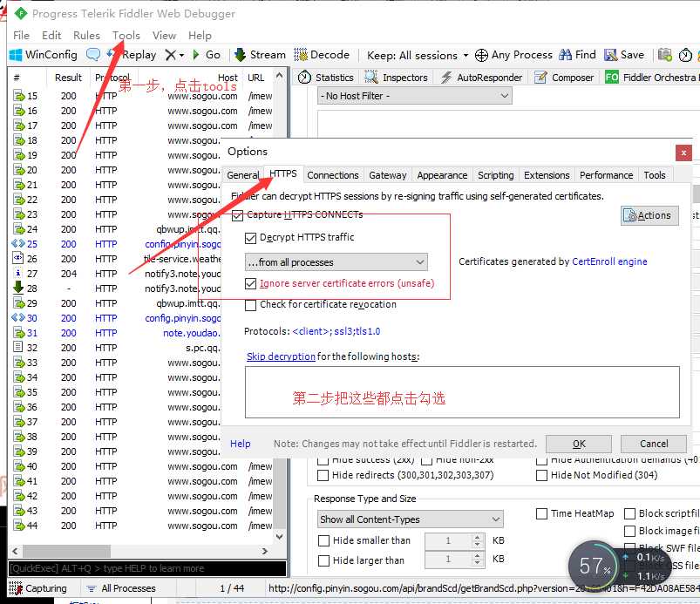
Task: Click the camera screenshot toolbar icon
Action: click(x=665, y=55)
